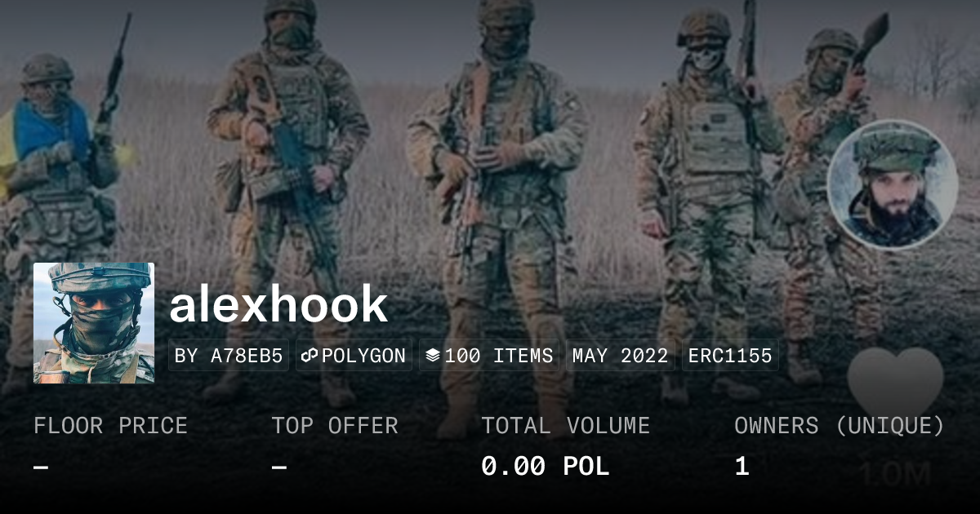Click the 100 ITEMS badge text
Image resolution: width=980 pixels, height=514 pixels.
pyautogui.click(x=499, y=356)
